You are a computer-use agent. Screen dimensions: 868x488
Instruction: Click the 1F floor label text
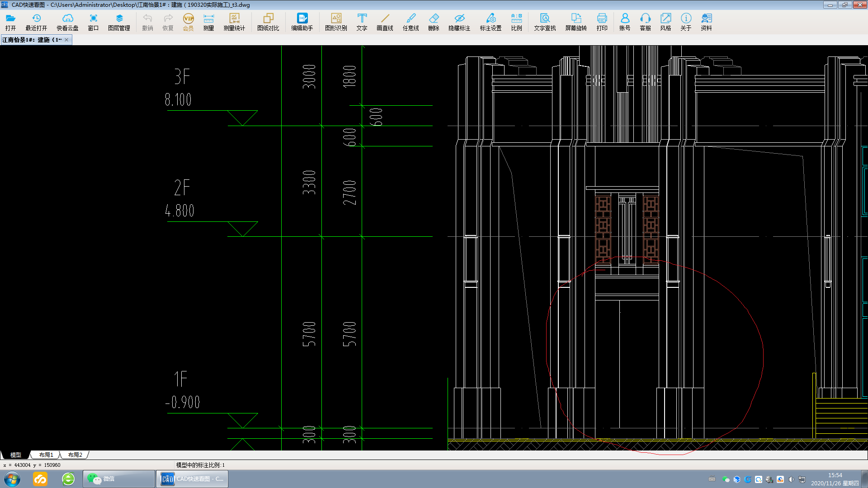(181, 379)
